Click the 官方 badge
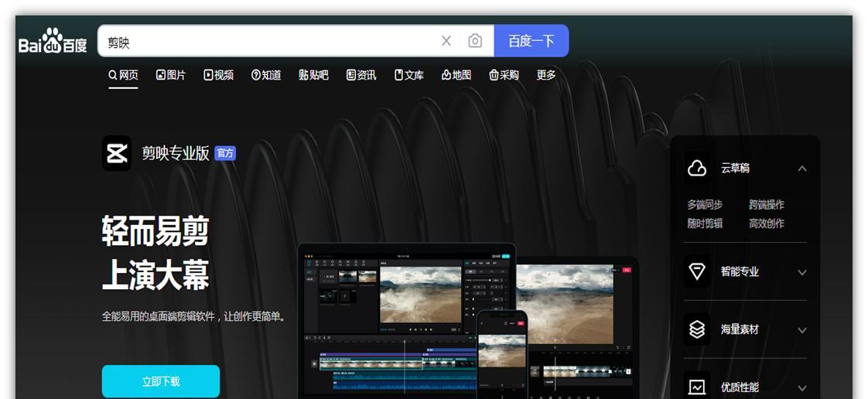Viewport: 868px width, 399px height. pos(225,153)
